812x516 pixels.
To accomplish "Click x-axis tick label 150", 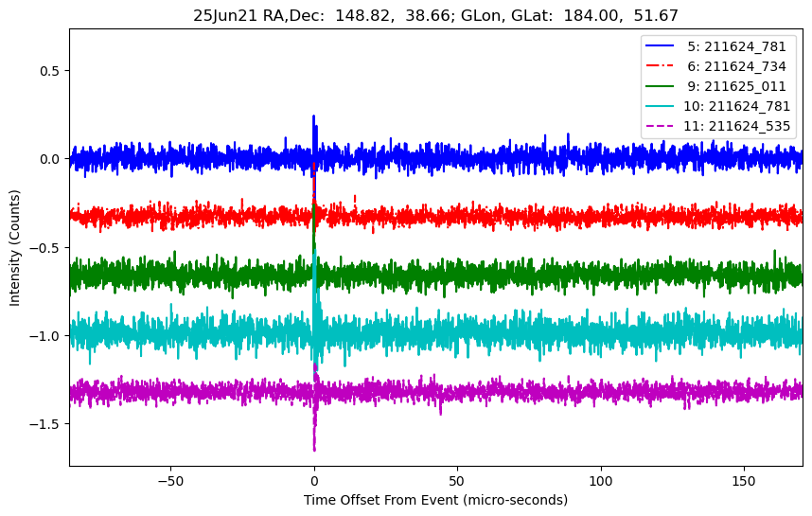I will tap(744, 481).
